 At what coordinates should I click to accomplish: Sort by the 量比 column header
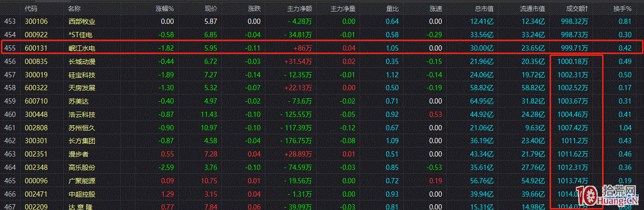(x=392, y=9)
